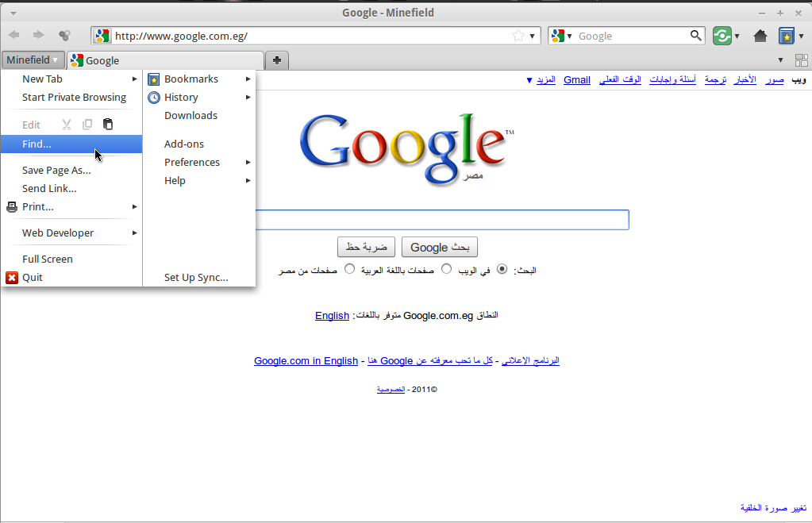Open the Downloads menu item
The width and height of the screenshot is (812, 523).
coord(199,116)
